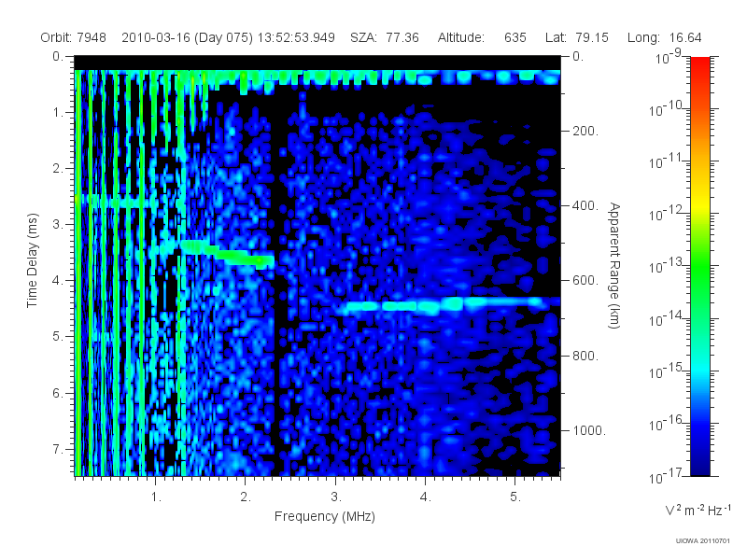Click the '0.' tick on the time delay axis
The image size is (747, 560).
pos(58,56)
